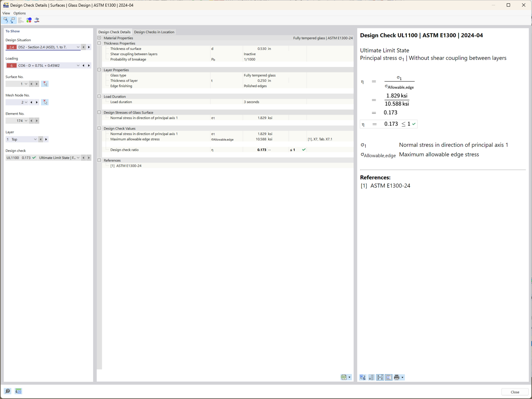Image resolution: width=532 pixels, height=399 pixels.
Task: Print the design check report
Action: click(x=397, y=377)
